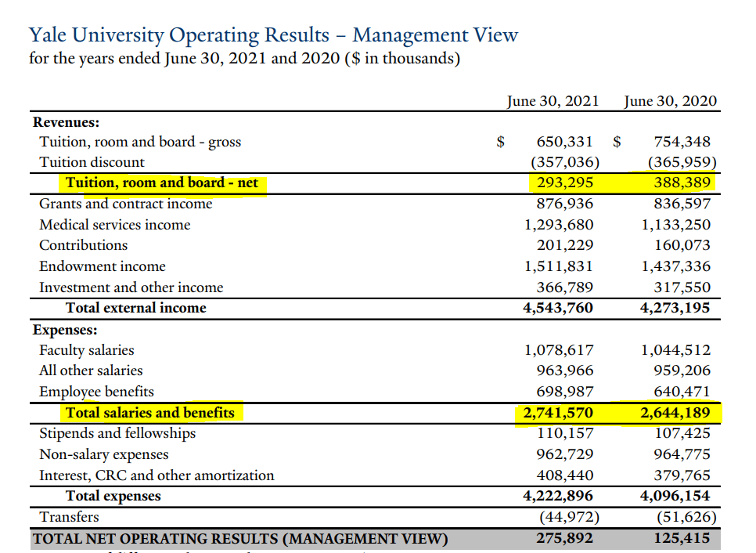Select the value 317,550

tap(682, 287)
